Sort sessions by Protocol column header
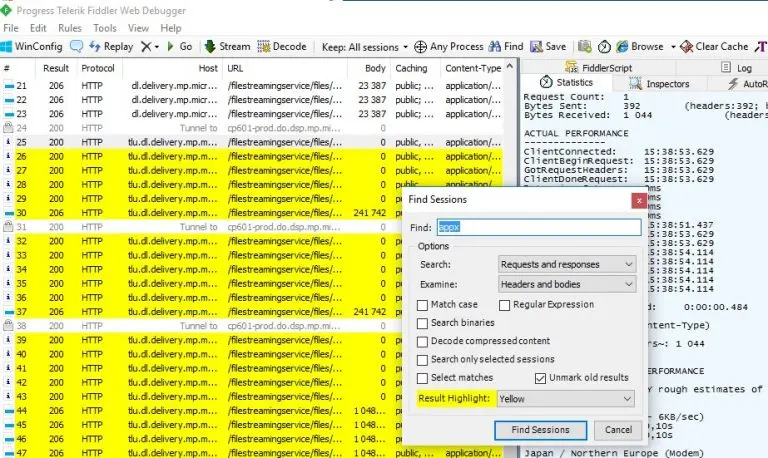Image resolution: width=768 pixels, height=458 pixels. [98, 68]
